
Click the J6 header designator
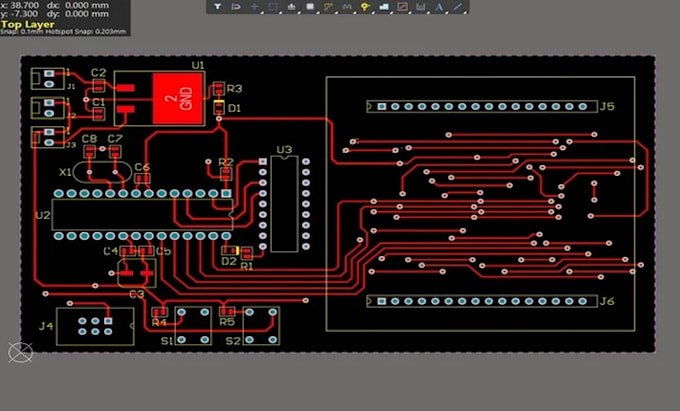click(607, 301)
